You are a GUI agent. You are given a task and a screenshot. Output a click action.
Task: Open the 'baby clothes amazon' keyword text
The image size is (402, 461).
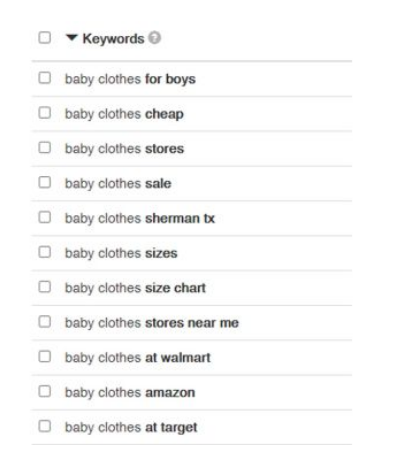tap(130, 393)
